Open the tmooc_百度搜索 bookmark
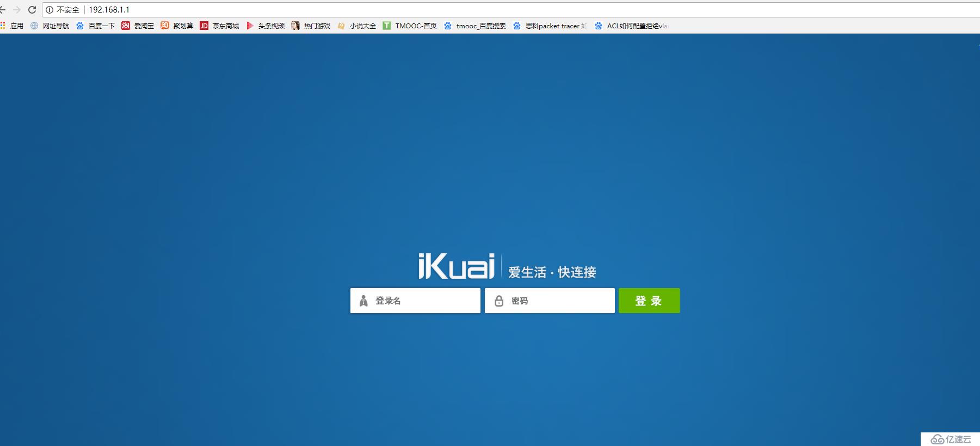This screenshot has height=446, width=980. (x=475, y=26)
